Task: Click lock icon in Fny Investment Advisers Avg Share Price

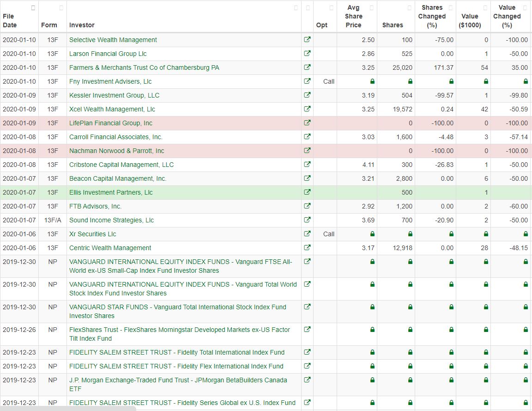Action: point(372,81)
